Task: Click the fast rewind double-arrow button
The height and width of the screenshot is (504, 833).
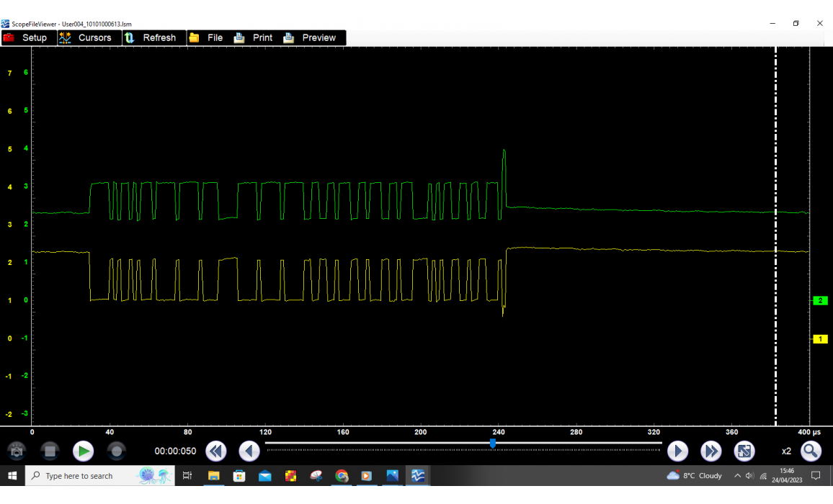Action: (215, 451)
